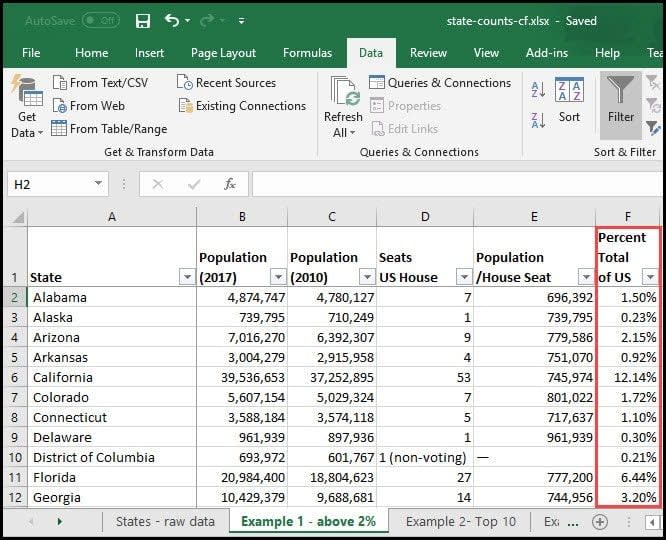666x540 pixels.
Task: Switch to Example 2- Top 10 sheet
Action: pyautogui.click(x=461, y=521)
